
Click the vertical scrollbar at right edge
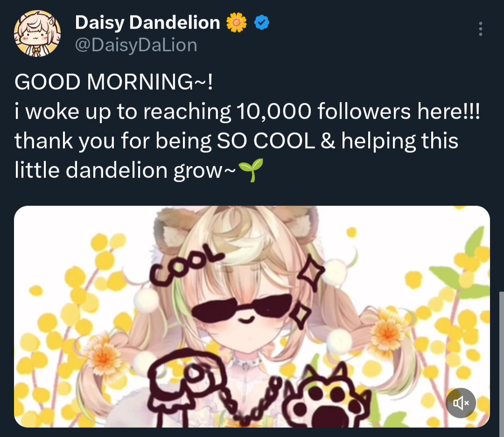click(x=501, y=355)
